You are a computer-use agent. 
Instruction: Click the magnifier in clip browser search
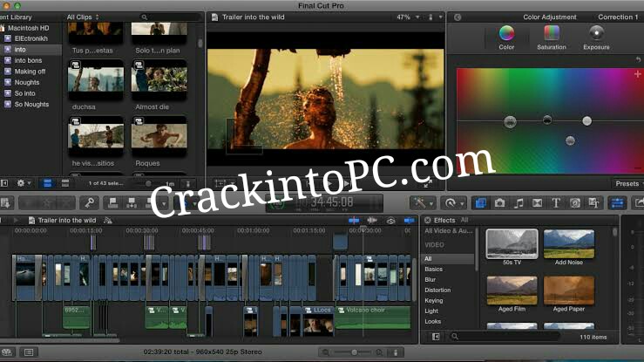pyautogui.click(x=144, y=17)
